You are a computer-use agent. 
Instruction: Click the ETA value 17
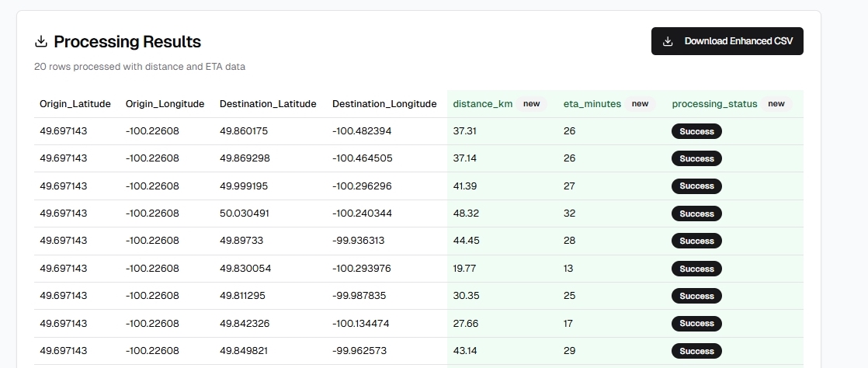click(x=568, y=323)
